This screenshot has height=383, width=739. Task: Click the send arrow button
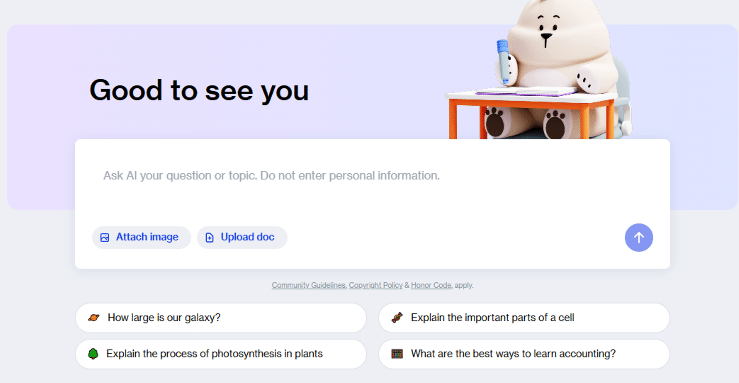coord(639,237)
